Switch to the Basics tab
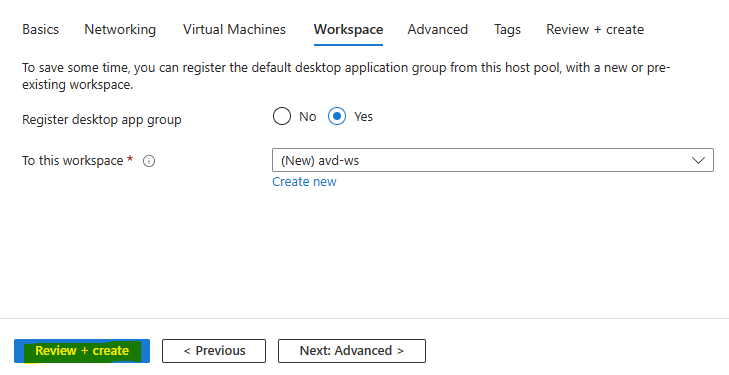 click(x=40, y=29)
